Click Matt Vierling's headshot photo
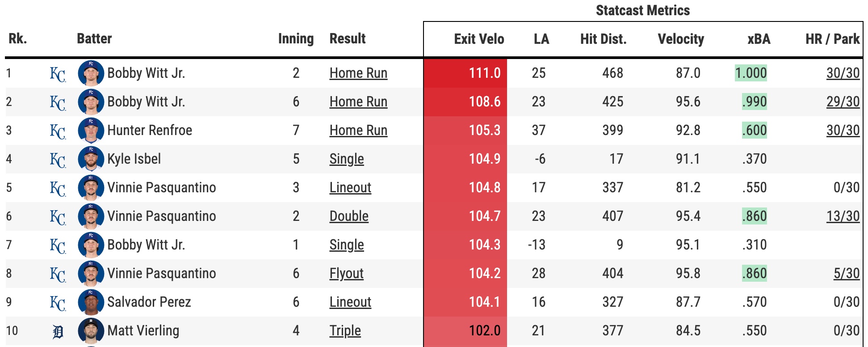This screenshot has height=347, width=868. click(91, 331)
